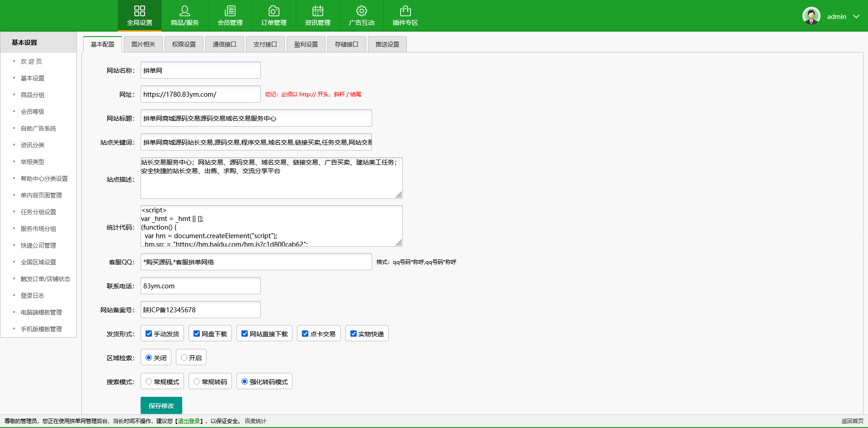
Task: Open 会员等级 sidebar item
Action: pyautogui.click(x=33, y=112)
